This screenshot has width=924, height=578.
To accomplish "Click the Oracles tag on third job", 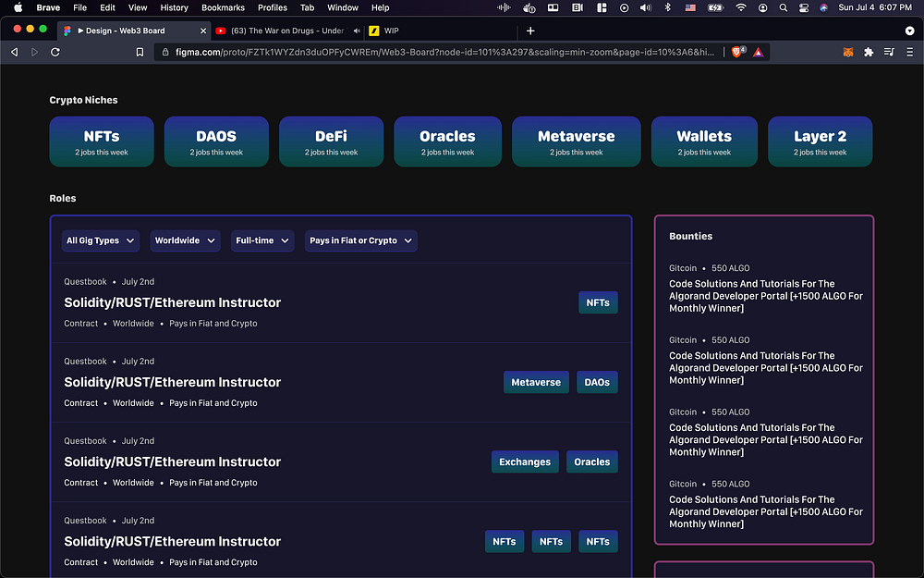I will 592,461.
